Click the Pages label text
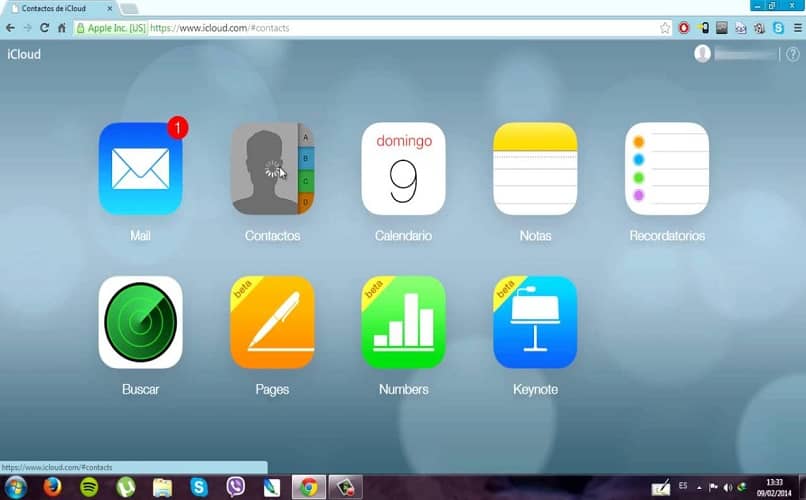This screenshot has width=806, height=500. 272,390
